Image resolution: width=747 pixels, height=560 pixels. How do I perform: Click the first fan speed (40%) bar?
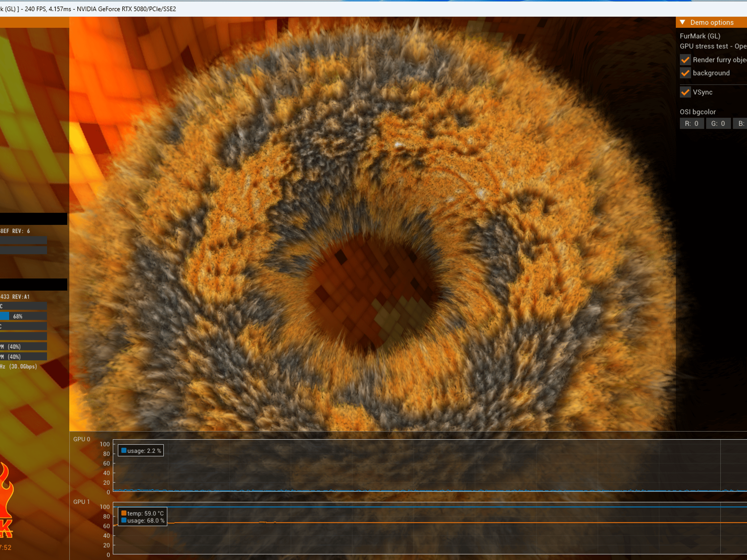23,346
